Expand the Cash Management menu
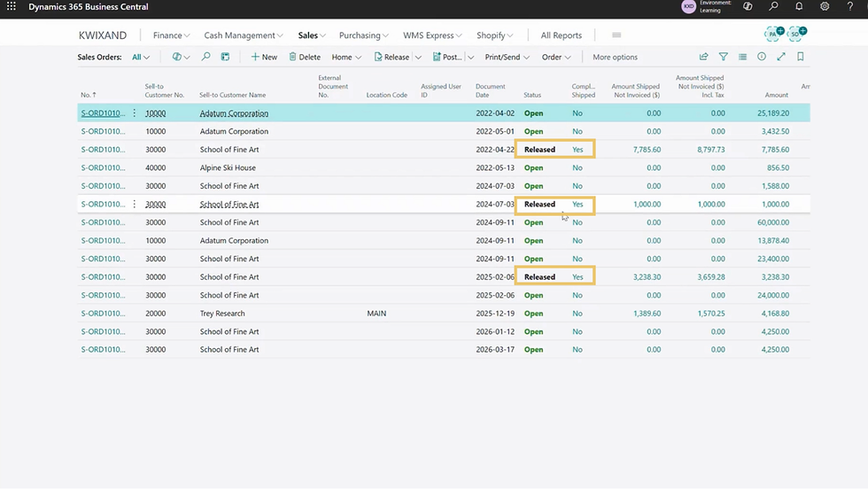Viewport: 868px width, 489px height. pyautogui.click(x=244, y=35)
